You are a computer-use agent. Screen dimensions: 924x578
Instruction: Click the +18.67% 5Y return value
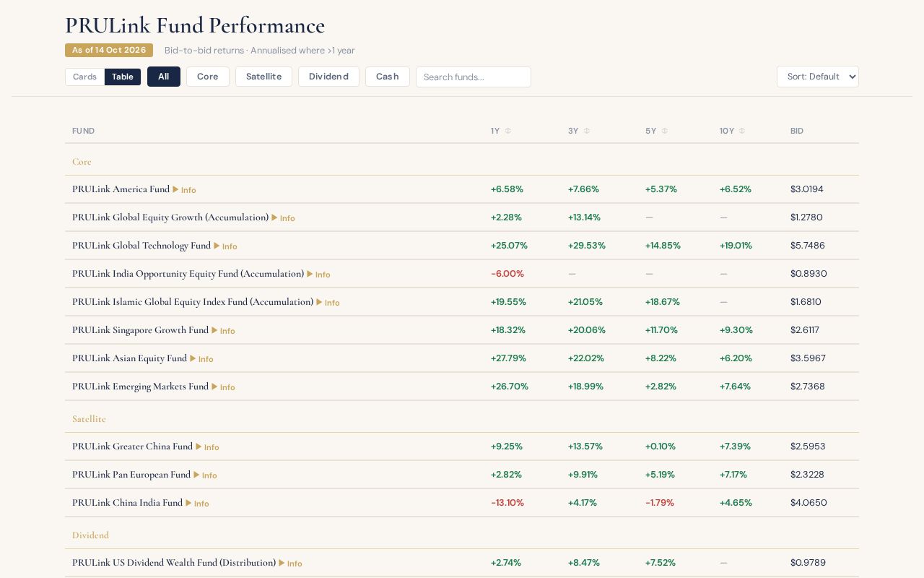tap(663, 302)
